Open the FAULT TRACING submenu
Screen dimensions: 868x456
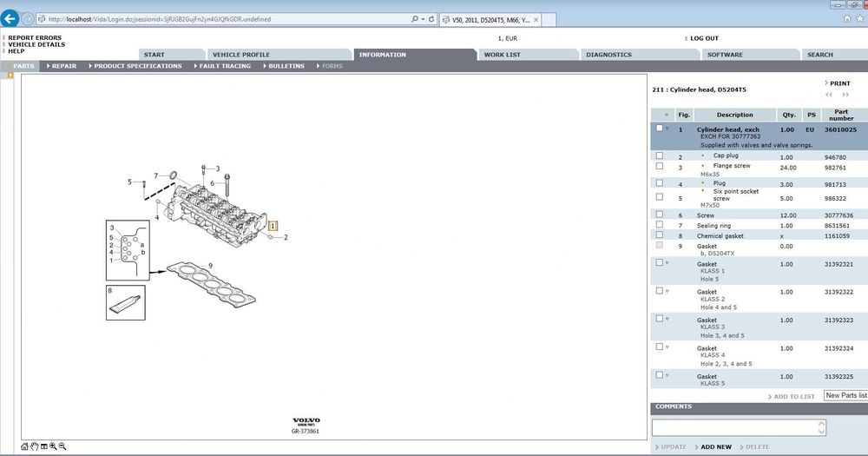222,66
